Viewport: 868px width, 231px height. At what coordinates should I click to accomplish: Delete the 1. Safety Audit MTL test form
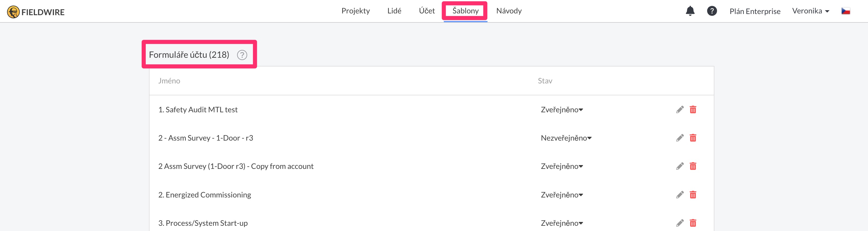click(693, 110)
